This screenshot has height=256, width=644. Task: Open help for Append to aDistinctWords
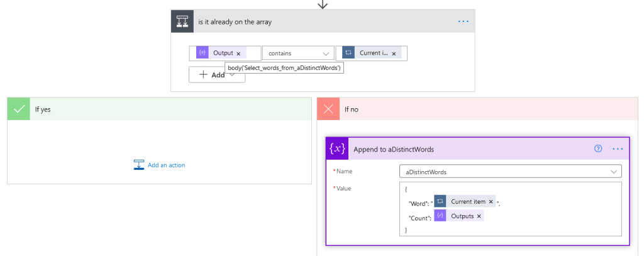coord(598,149)
